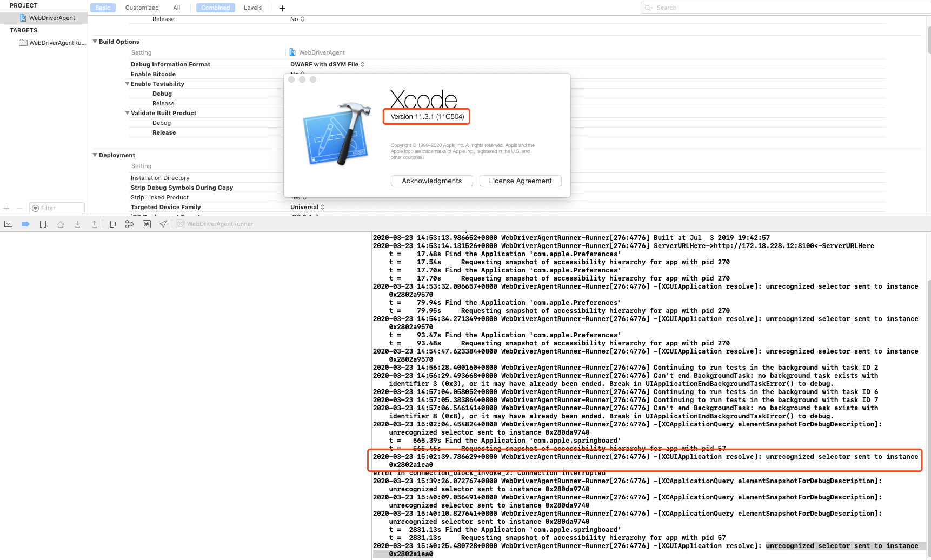Pause program execution in debug bar
The width and height of the screenshot is (931, 560).
point(43,224)
